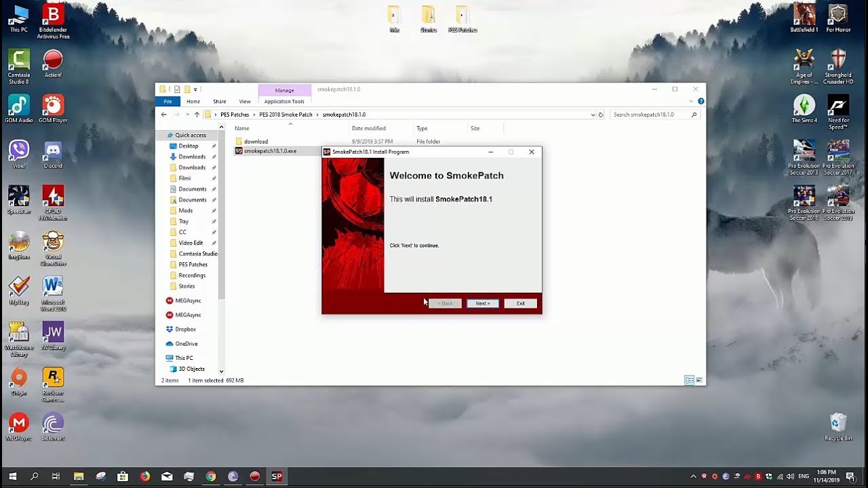Select This PC in navigation pane

184,358
